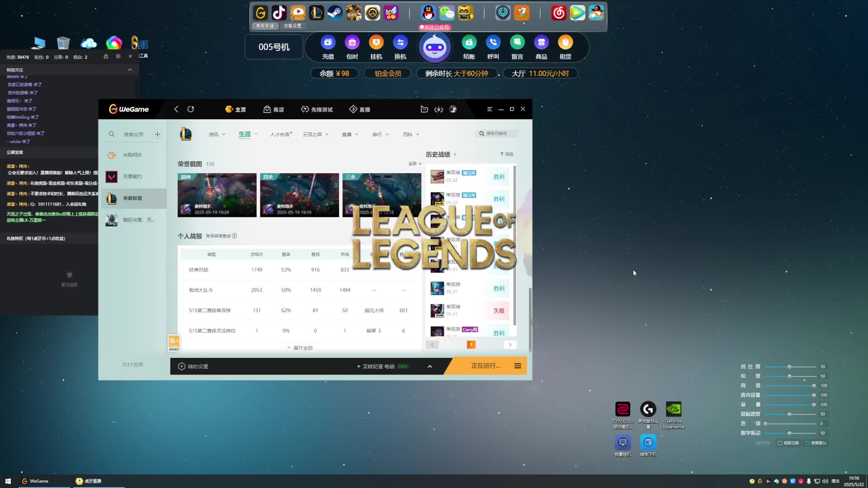The image size is (868, 488).
Task: Click the 充值 recharge icon
Action: tap(328, 43)
